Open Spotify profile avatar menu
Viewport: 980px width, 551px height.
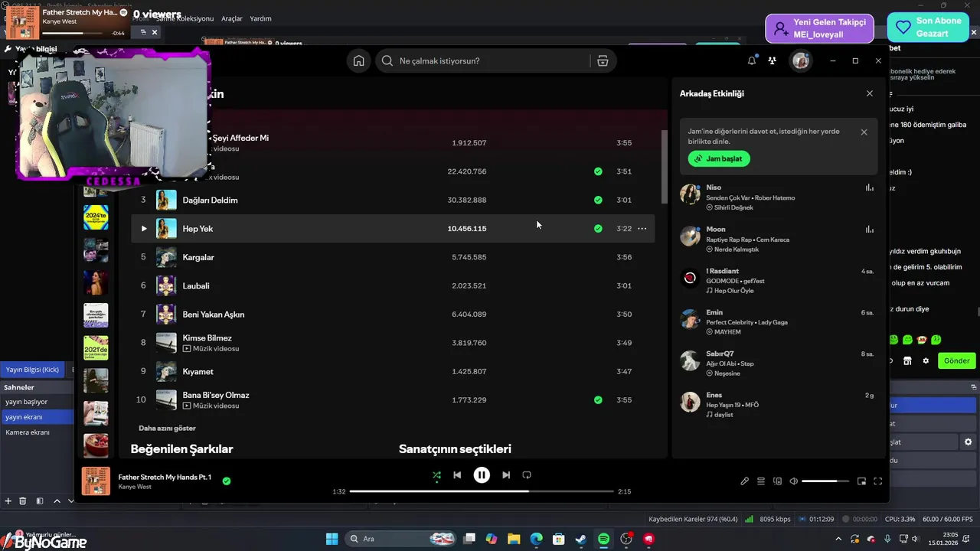pyautogui.click(x=801, y=60)
